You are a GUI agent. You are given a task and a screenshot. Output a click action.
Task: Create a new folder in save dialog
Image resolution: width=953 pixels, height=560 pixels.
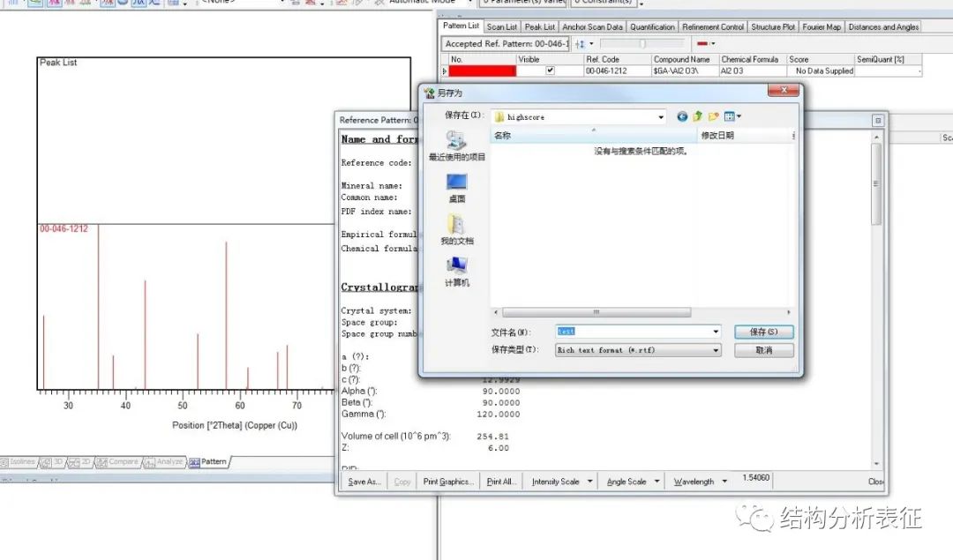pos(713,116)
